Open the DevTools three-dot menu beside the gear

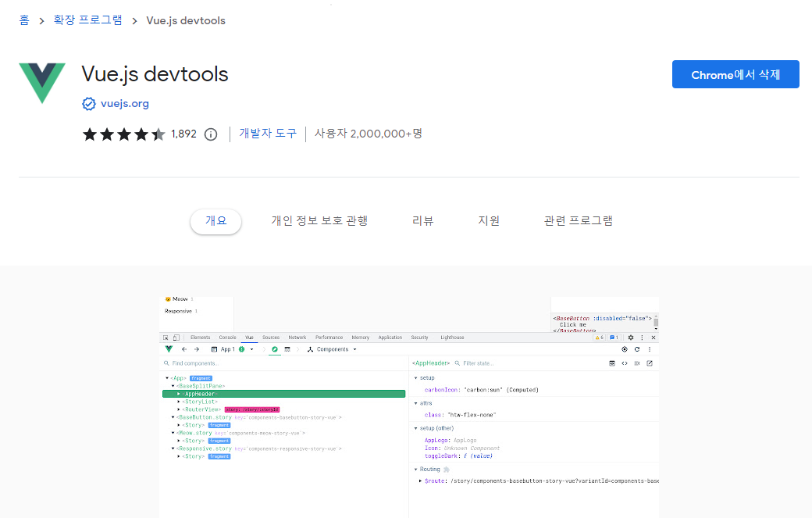(x=642, y=338)
